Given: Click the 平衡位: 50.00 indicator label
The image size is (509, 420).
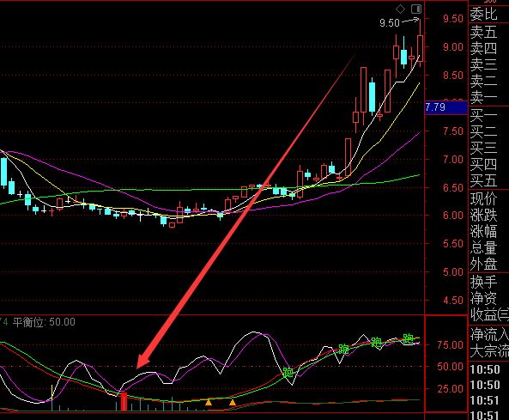Looking at the screenshot, I should pos(44,322).
